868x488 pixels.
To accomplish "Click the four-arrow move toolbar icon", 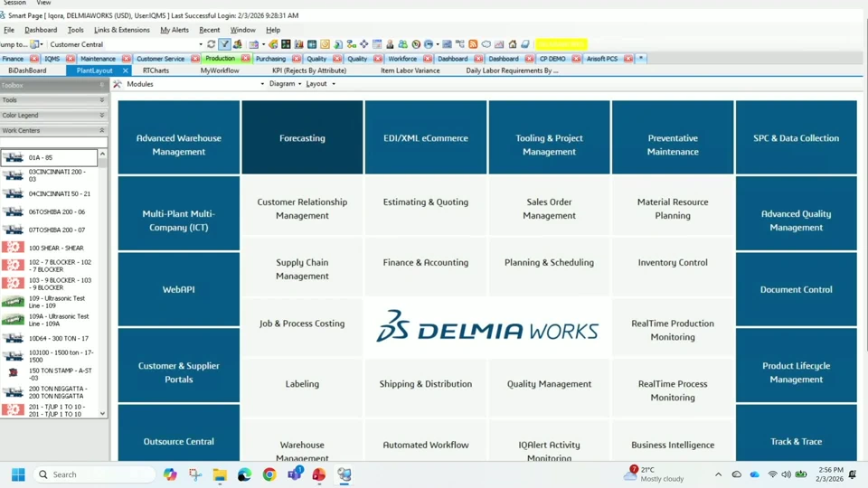I will 363,44.
